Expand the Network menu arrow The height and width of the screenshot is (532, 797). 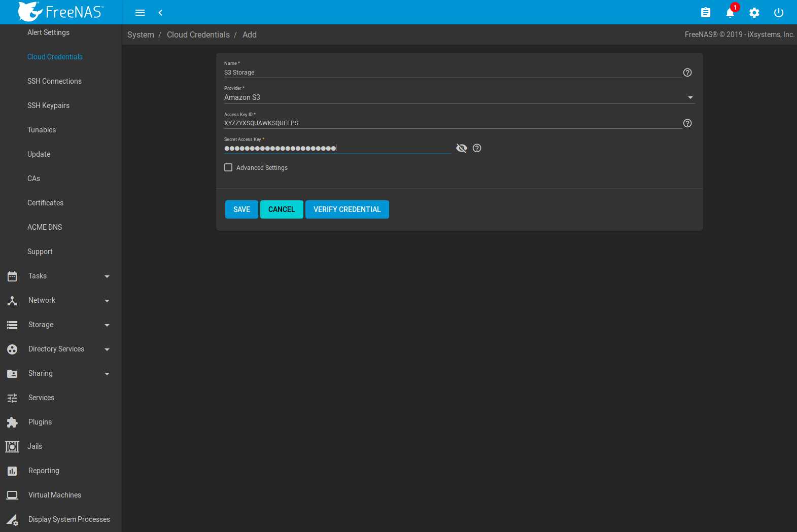(107, 301)
